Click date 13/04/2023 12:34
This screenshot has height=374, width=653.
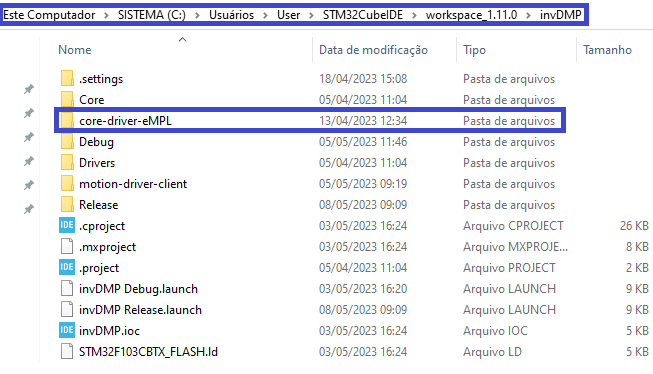(x=363, y=121)
